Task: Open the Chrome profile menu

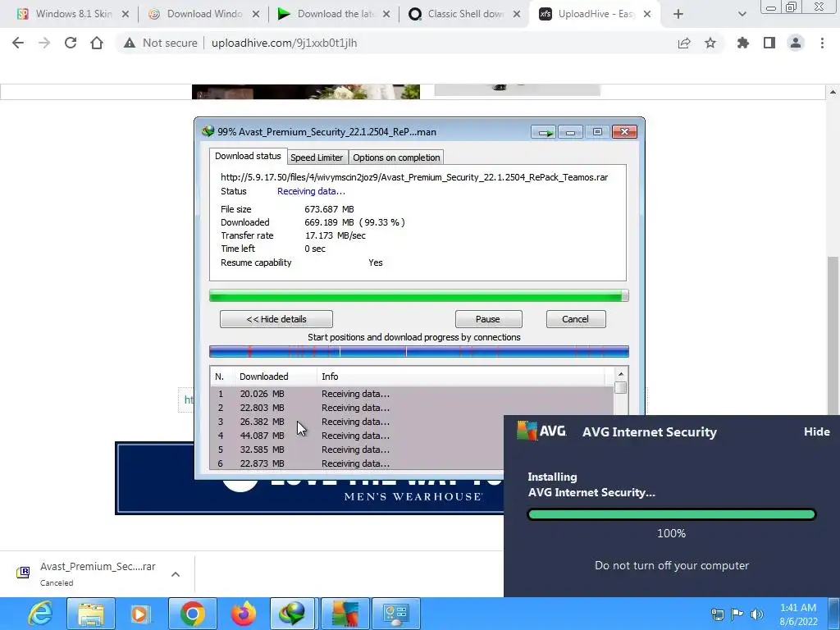Action: [x=796, y=43]
